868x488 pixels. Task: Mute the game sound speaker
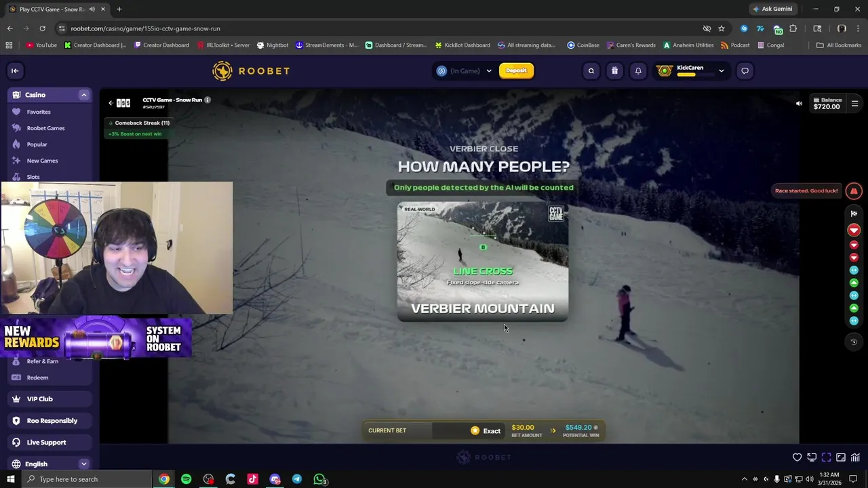pyautogui.click(x=799, y=104)
